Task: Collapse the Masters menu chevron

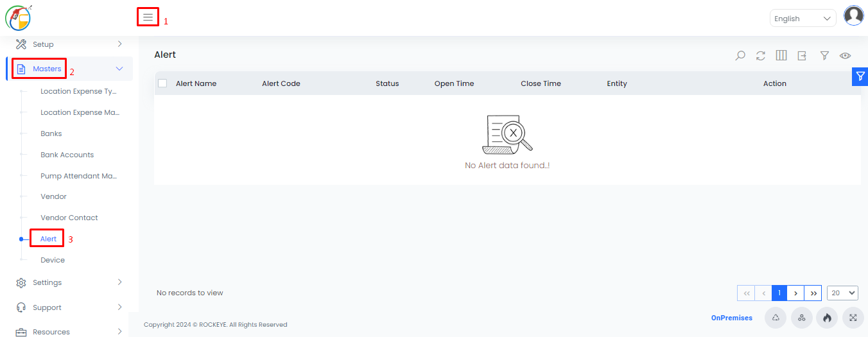Action: (119, 69)
